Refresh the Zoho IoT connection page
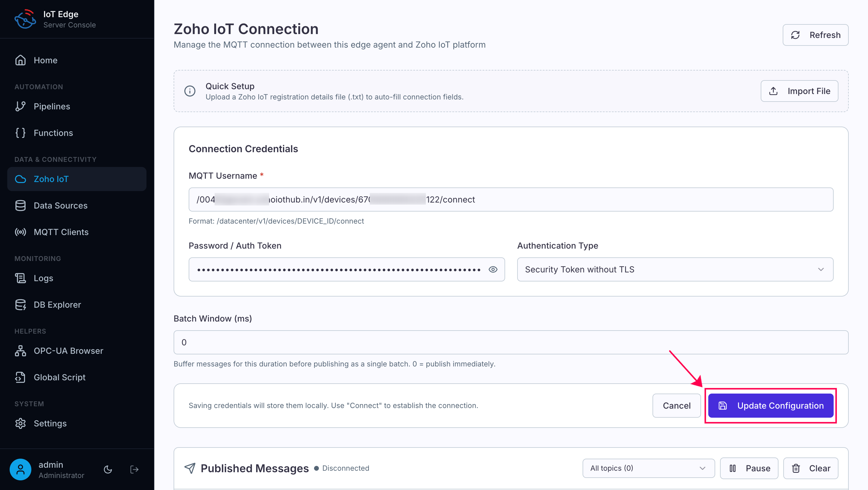This screenshot has height=490, width=868. (816, 35)
